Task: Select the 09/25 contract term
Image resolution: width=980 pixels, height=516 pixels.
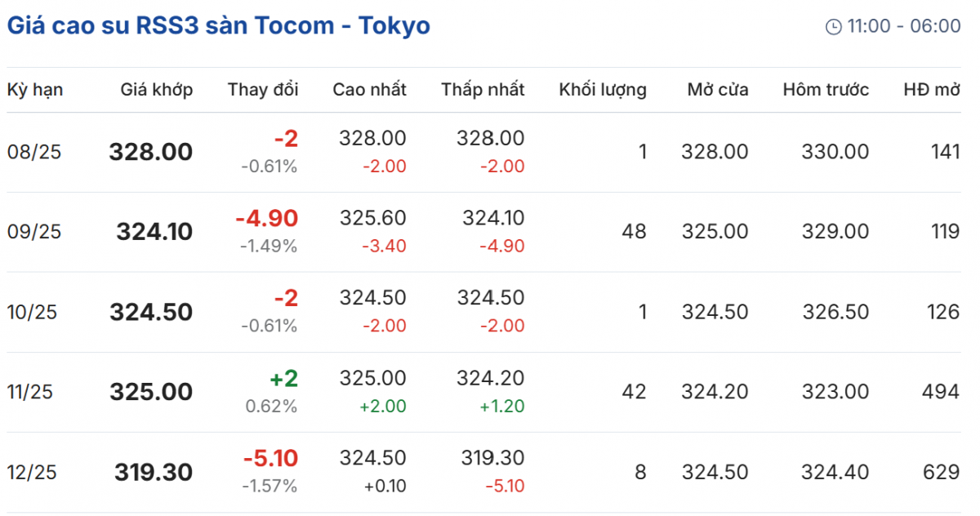Action: point(34,232)
